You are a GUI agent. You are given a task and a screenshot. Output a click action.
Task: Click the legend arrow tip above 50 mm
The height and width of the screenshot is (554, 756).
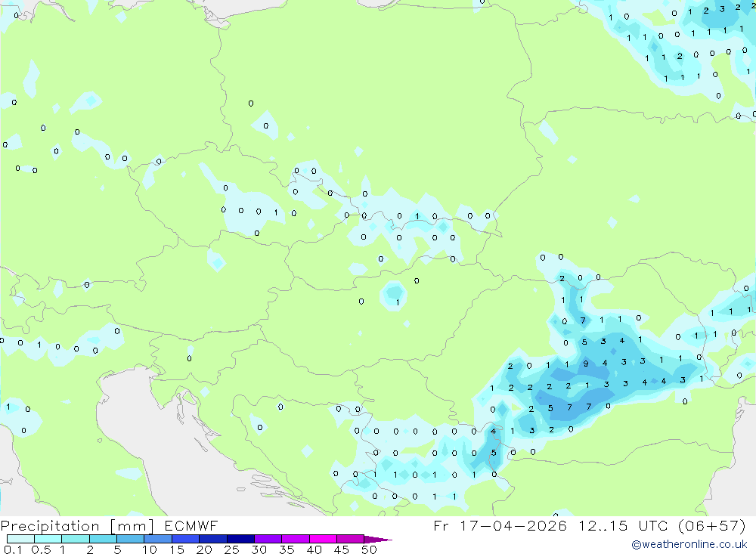pyautogui.click(x=379, y=540)
